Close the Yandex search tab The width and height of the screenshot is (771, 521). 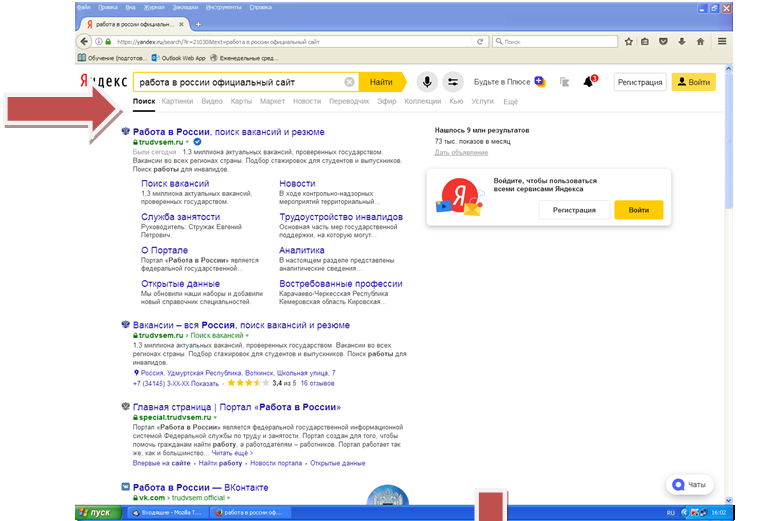point(181,24)
